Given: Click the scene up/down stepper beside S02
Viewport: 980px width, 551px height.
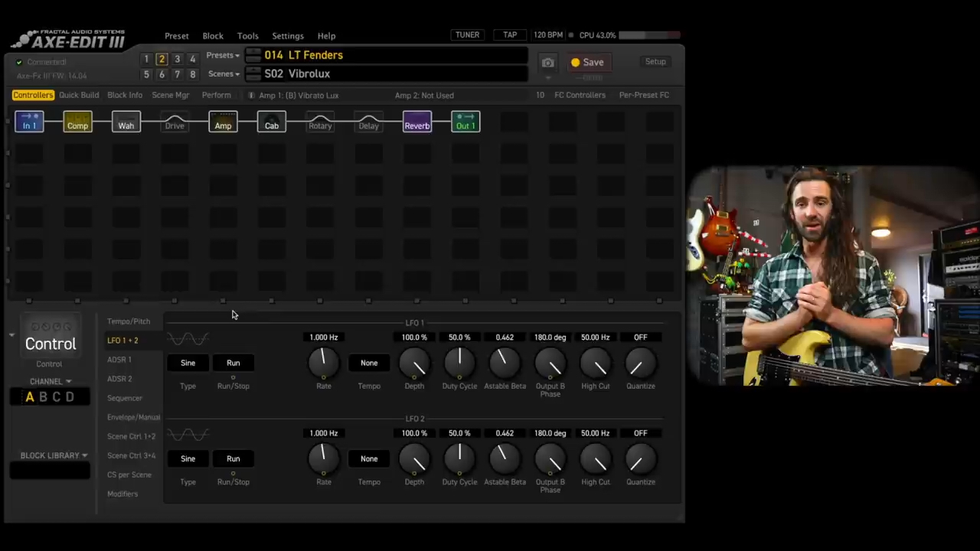Looking at the screenshot, I should pyautogui.click(x=253, y=73).
